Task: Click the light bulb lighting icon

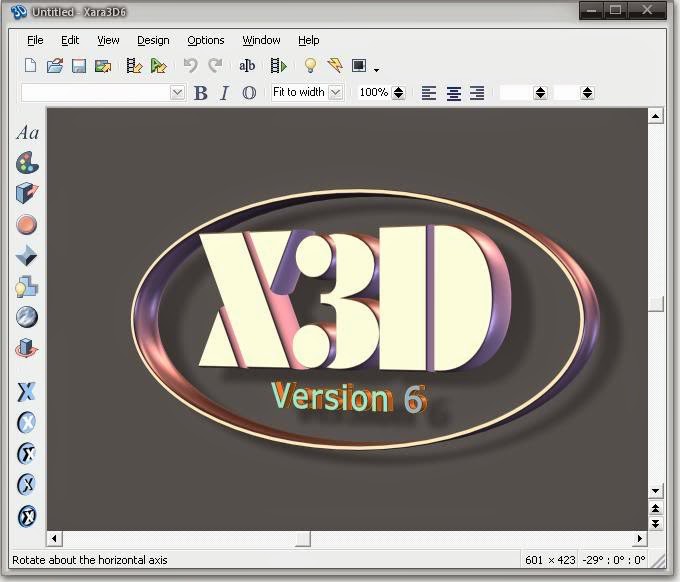Action: pos(310,65)
